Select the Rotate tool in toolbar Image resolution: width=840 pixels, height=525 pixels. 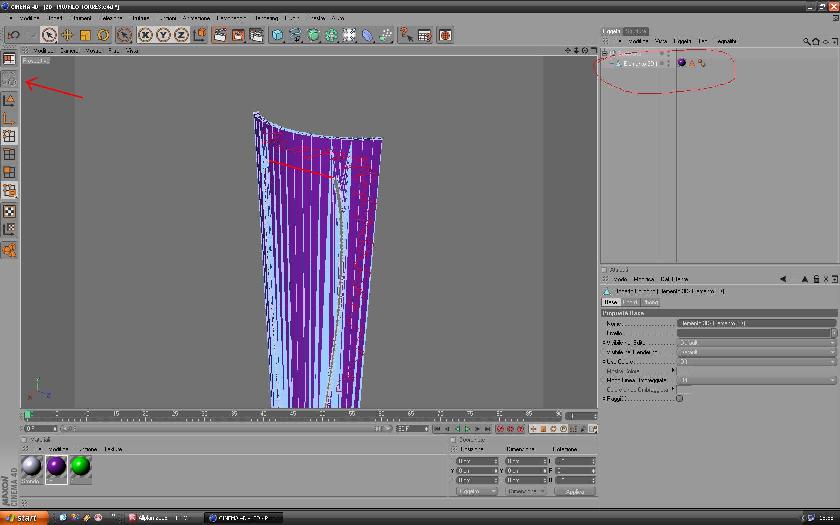[104, 35]
